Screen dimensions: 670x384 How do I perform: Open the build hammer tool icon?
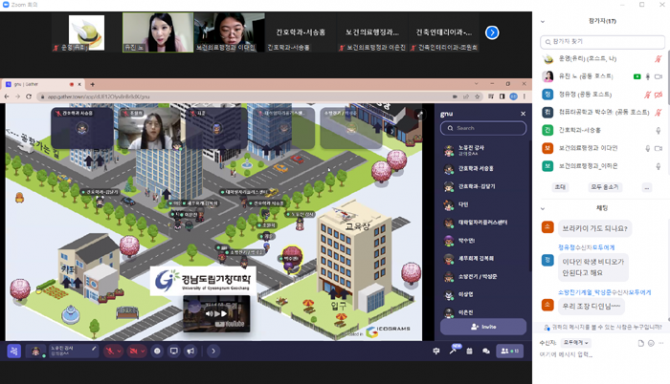click(453, 350)
